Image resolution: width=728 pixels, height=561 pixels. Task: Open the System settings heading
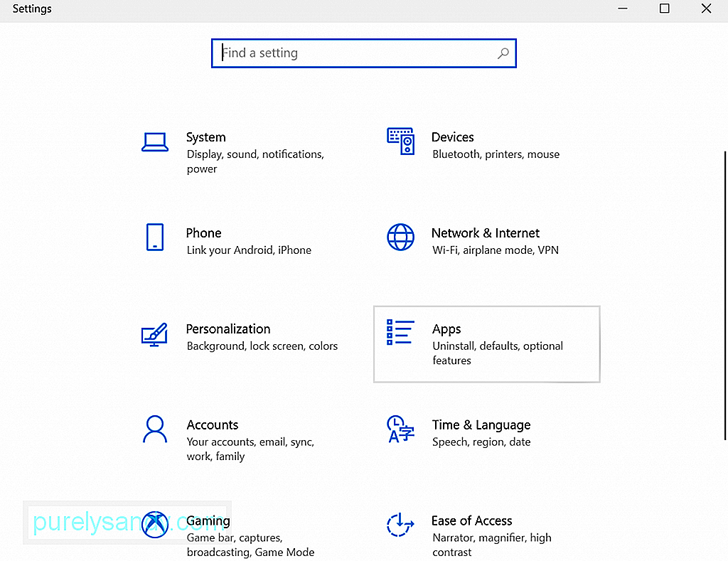(x=205, y=137)
